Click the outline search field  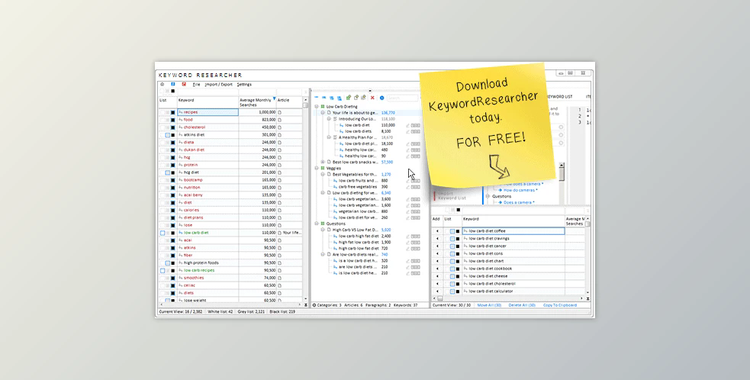point(402,98)
